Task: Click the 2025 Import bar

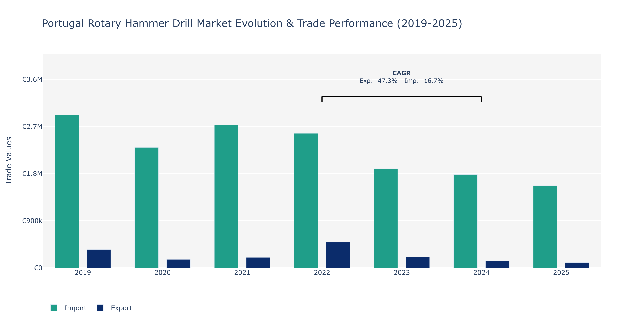Action: coord(545,226)
